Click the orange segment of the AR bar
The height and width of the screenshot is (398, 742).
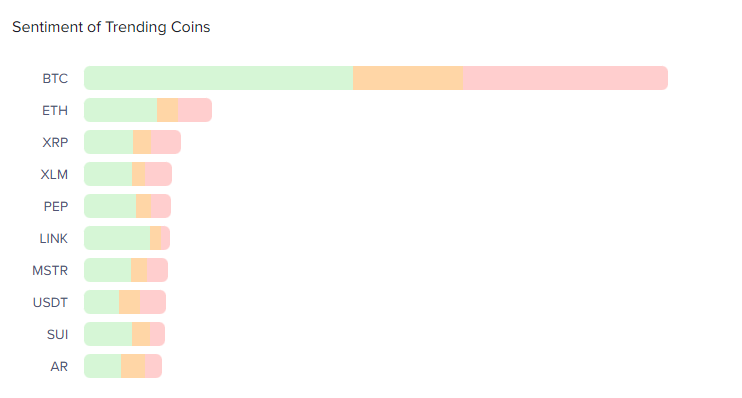click(x=133, y=366)
